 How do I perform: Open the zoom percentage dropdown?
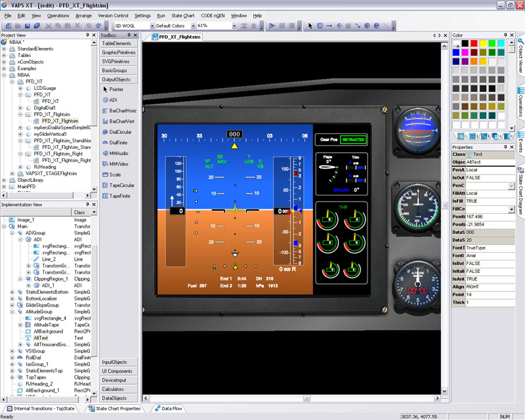pos(234,26)
